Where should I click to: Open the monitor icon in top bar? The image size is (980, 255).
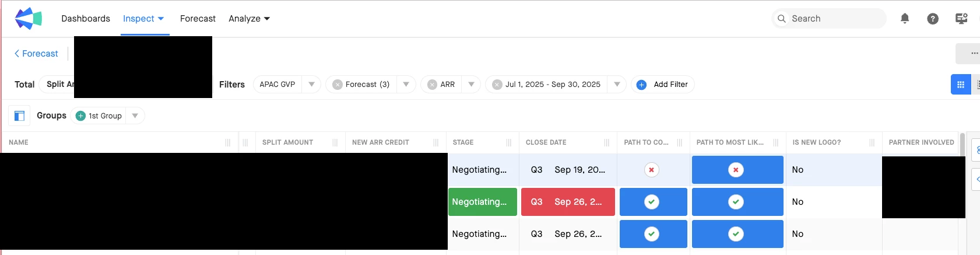coord(961,19)
